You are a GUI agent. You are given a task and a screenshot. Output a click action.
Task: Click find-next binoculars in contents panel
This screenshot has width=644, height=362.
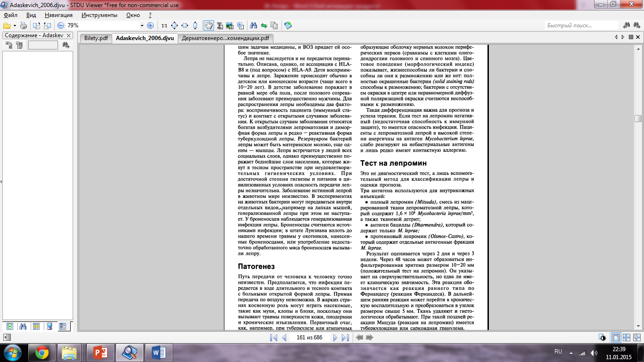[x=66, y=45]
